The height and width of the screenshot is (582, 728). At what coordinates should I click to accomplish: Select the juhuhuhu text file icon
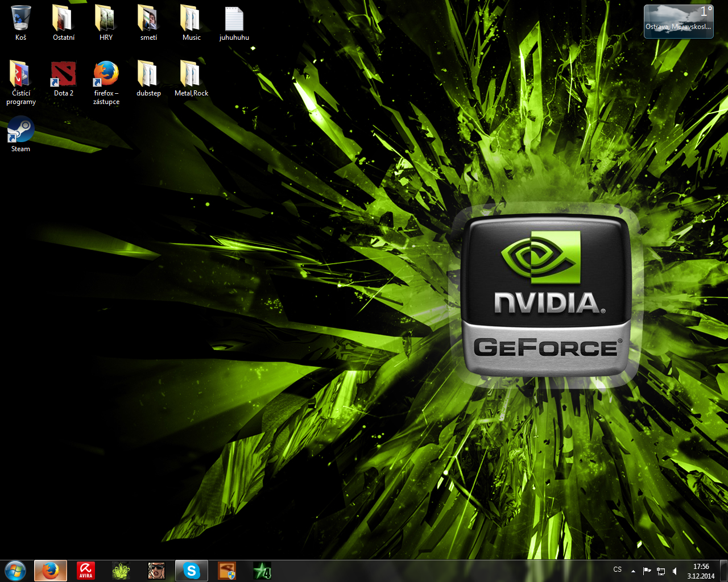click(x=234, y=23)
